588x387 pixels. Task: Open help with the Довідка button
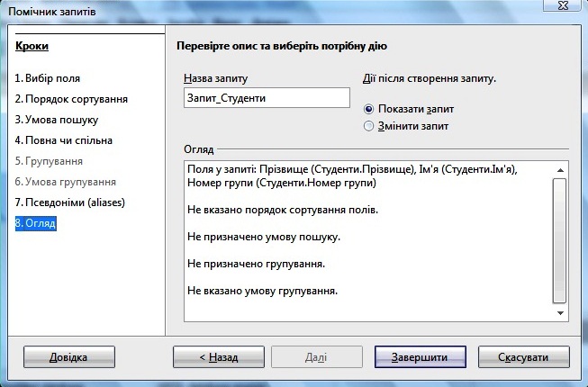point(69,357)
